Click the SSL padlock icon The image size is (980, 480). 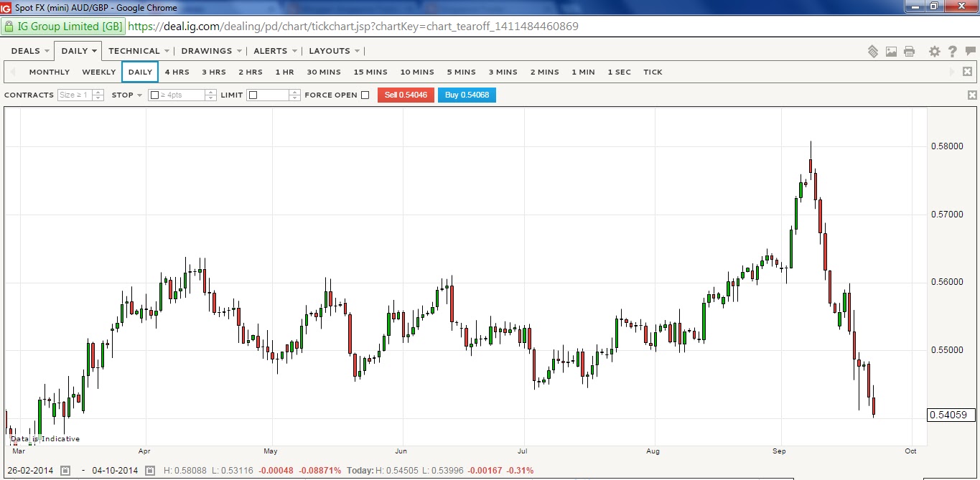coord(9,27)
